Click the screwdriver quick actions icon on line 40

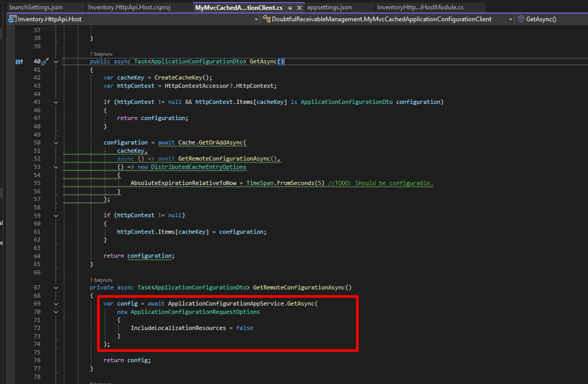[x=45, y=61]
